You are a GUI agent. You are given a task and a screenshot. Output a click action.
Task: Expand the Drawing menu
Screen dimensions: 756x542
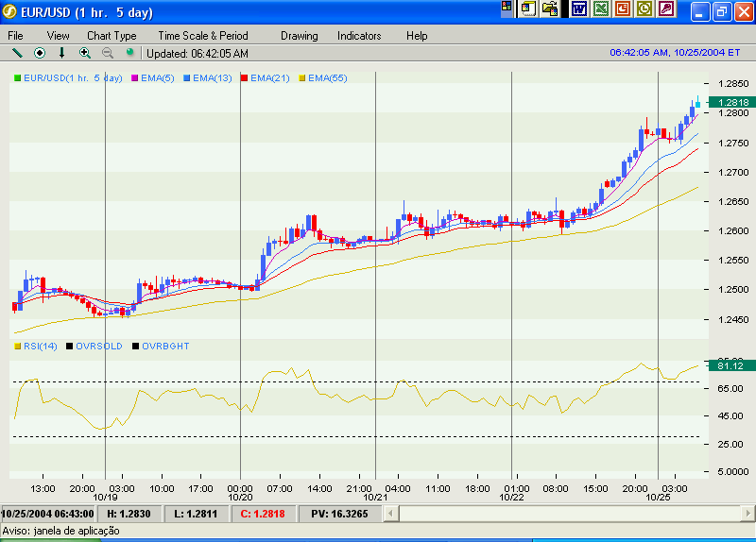tap(299, 36)
